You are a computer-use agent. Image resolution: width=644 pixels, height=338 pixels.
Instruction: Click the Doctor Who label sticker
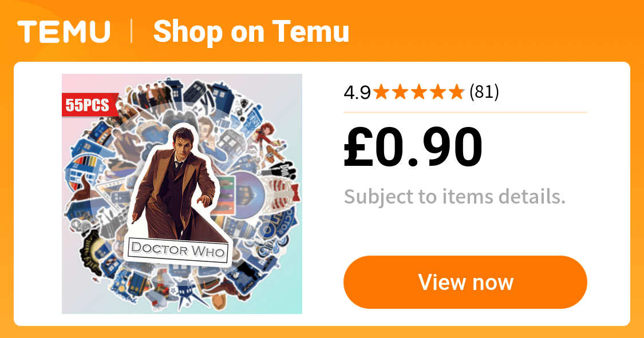tap(178, 250)
